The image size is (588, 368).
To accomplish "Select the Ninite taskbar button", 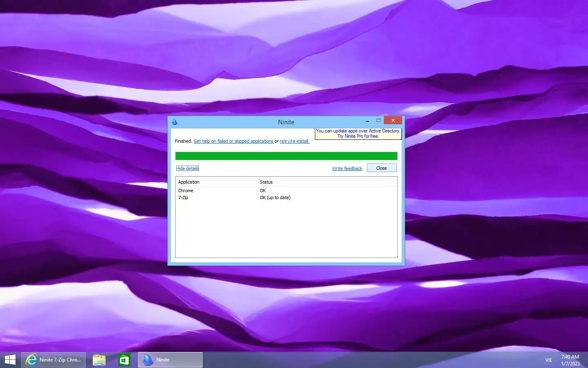I will pyautogui.click(x=170, y=360).
